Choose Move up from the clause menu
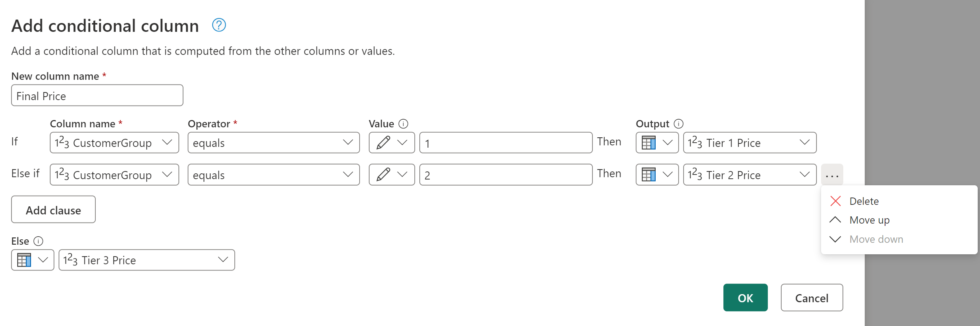This screenshot has width=980, height=326. tap(869, 220)
